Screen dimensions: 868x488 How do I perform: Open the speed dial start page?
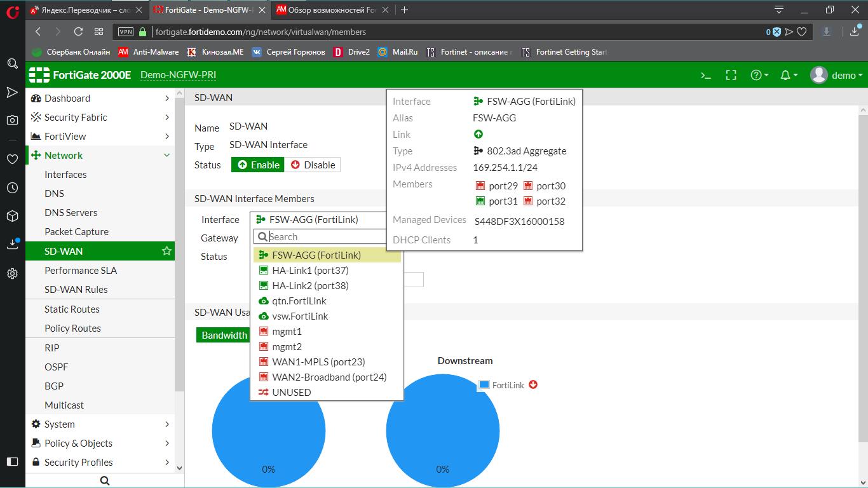click(x=98, y=32)
